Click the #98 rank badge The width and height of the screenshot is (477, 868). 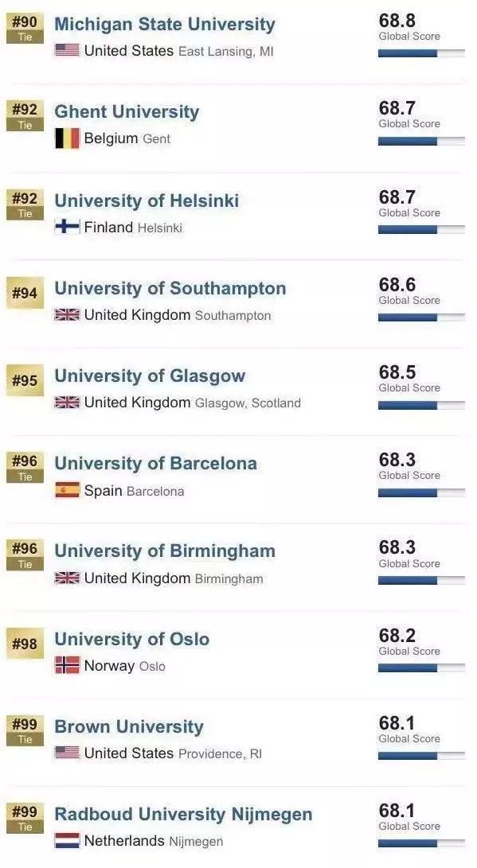tap(25, 644)
